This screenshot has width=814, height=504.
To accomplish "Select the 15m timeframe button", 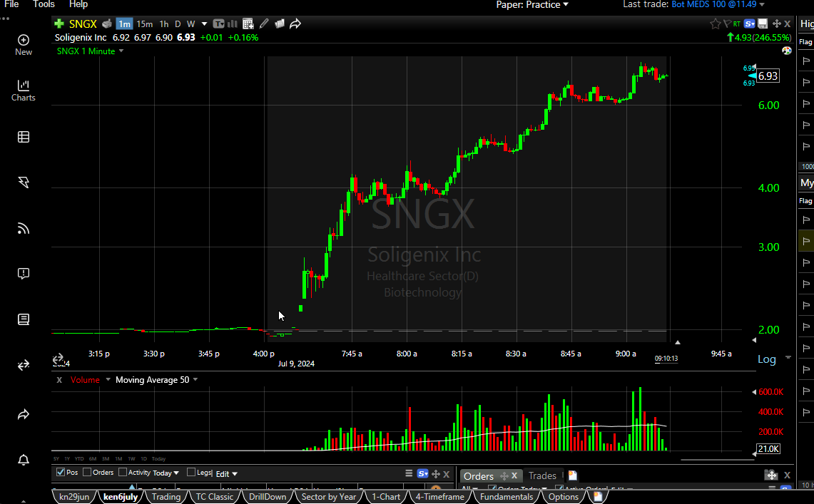I will click(x=144, y=24).
